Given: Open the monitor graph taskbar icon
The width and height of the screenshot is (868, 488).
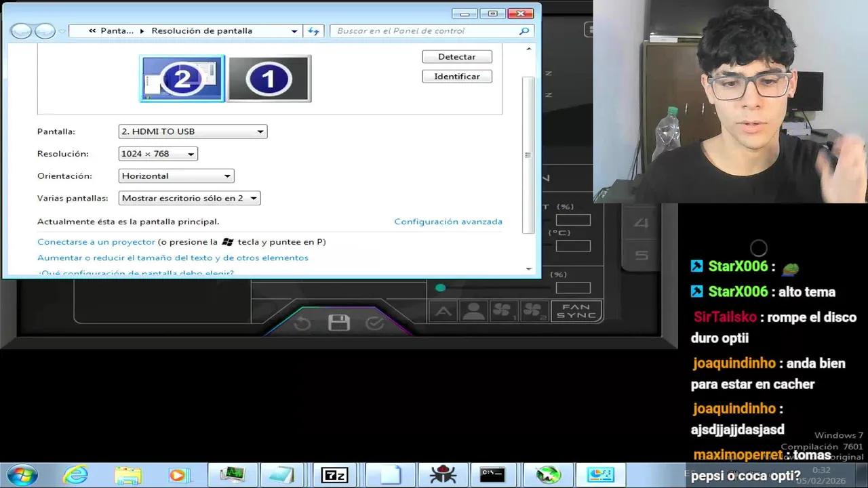Looking at the screenshot, I should click(x=233, y=475).
